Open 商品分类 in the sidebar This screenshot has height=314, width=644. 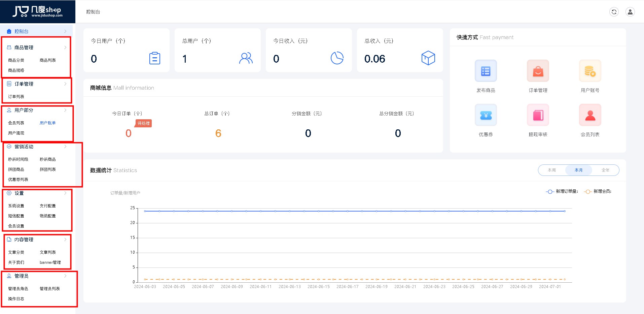pos(16,60)
